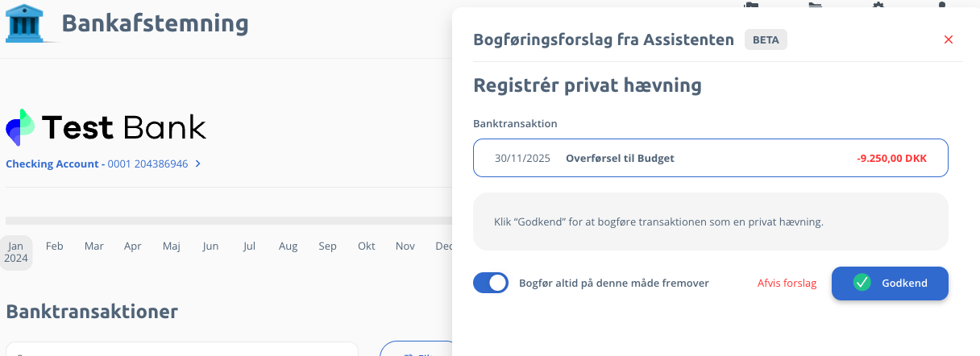Click the search field under Banktransaktioner
This screenshot has width=980, height=356.
click(x=181, y=351)
